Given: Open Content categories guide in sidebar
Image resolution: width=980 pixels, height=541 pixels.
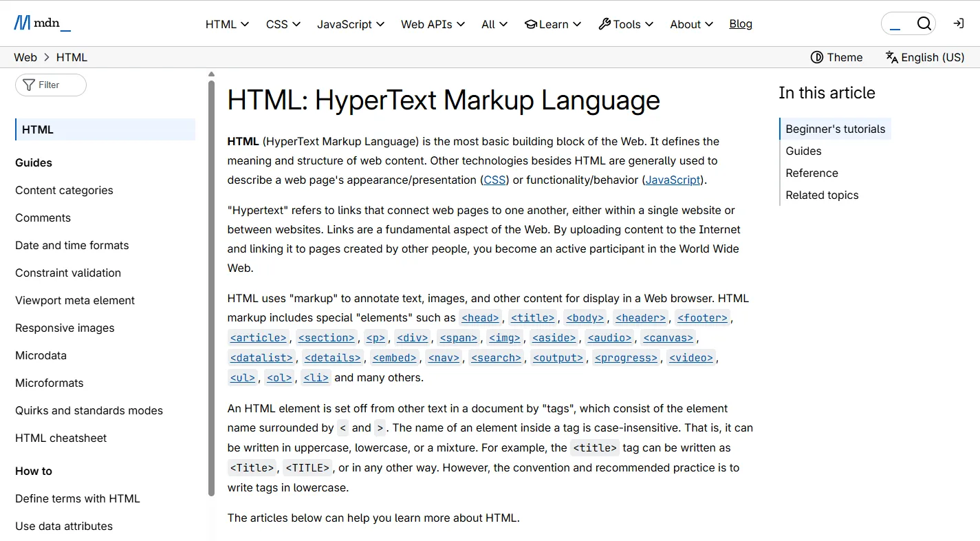Looking at the screenshot, I should [64, 190].
